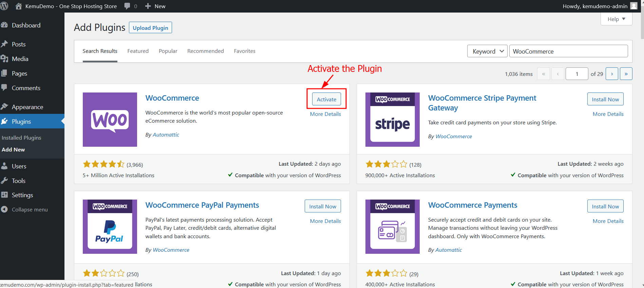Image resolution: width=644 pixels, height=288 pixels.
Task: Open the Tools menu item
Action: (19, 181)
